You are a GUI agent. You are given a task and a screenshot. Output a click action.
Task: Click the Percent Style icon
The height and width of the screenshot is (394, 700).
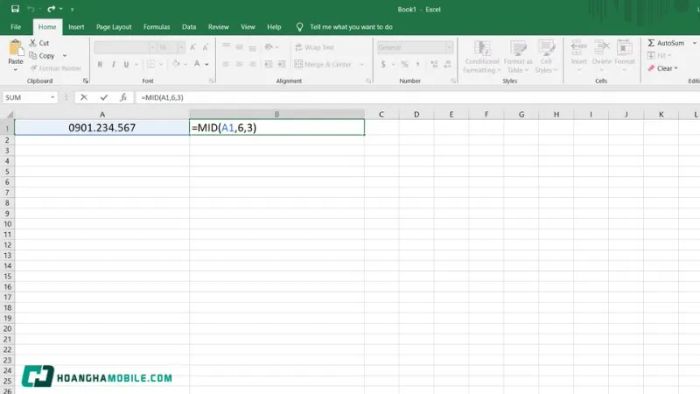(404, 65)
